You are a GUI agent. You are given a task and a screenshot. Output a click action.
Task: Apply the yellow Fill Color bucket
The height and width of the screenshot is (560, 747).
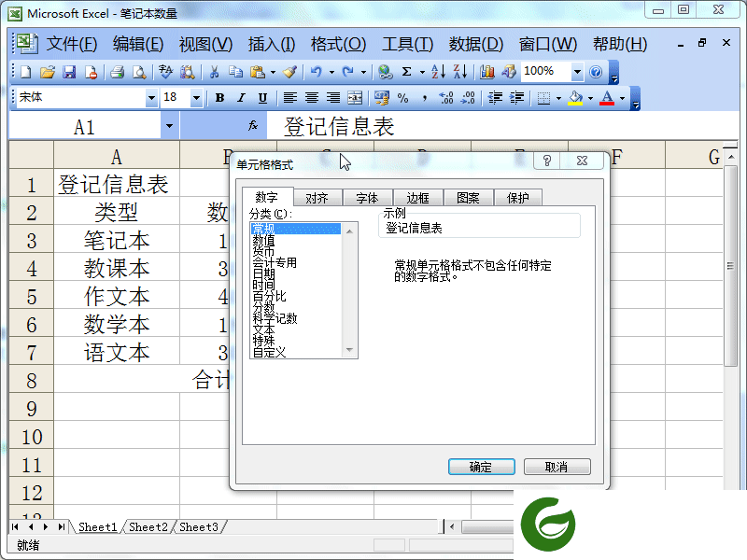tap(575, 98)
